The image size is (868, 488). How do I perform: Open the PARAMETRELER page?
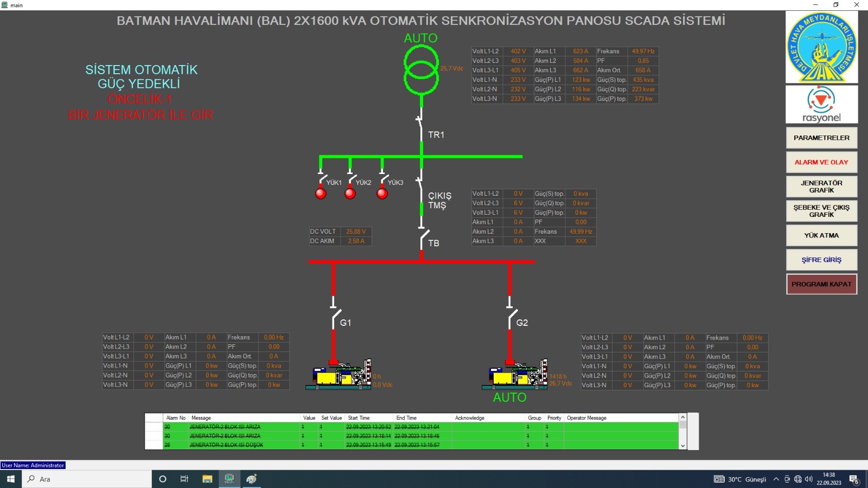(x=821, y=138)
